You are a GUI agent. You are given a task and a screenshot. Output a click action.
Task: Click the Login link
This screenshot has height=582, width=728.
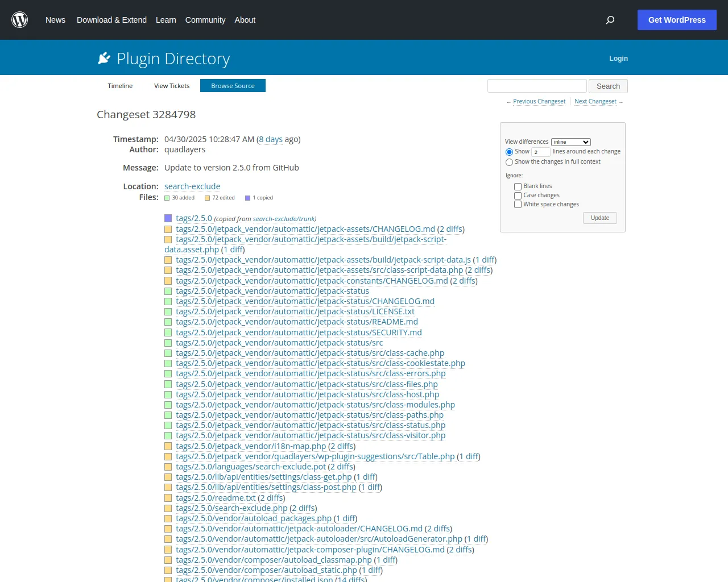618,59
